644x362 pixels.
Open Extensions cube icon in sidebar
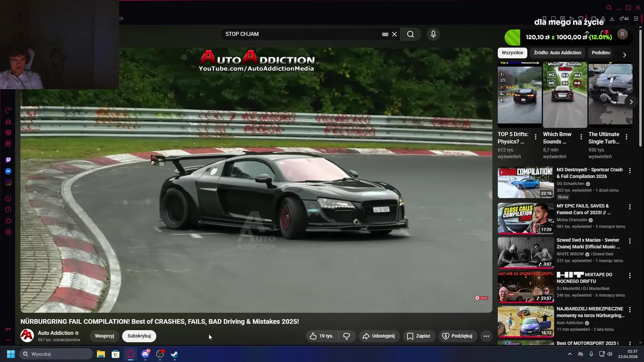[x=8, y=221]
